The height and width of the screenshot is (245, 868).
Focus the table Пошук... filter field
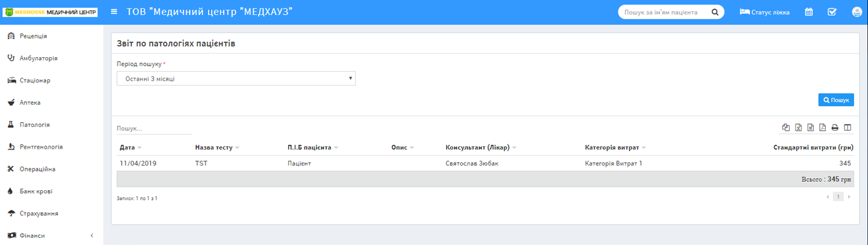[x=154, y=128]
